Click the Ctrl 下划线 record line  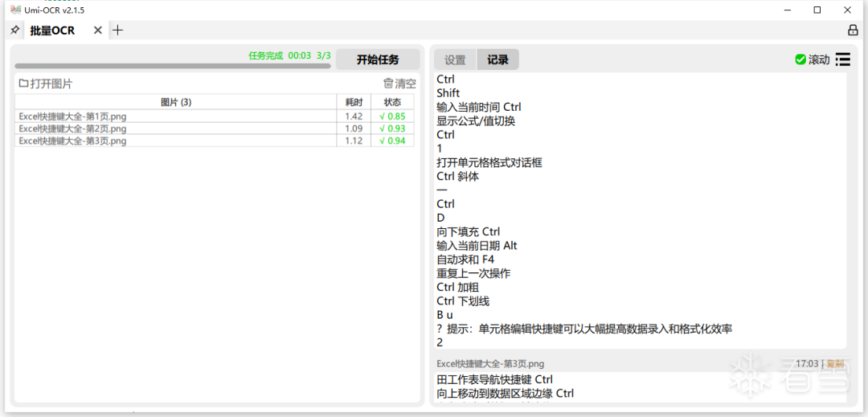pyautogui.click(x=463, y=300)
